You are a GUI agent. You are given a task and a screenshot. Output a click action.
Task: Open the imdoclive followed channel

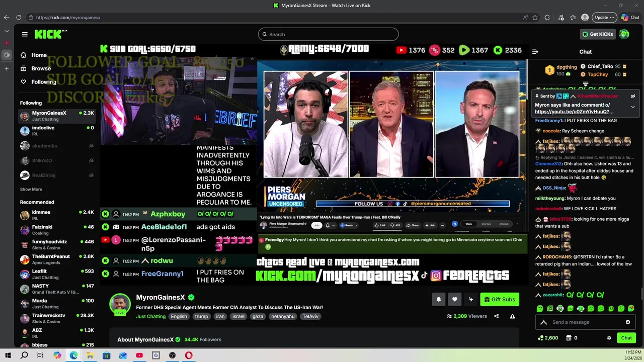(x=57, y=131)
